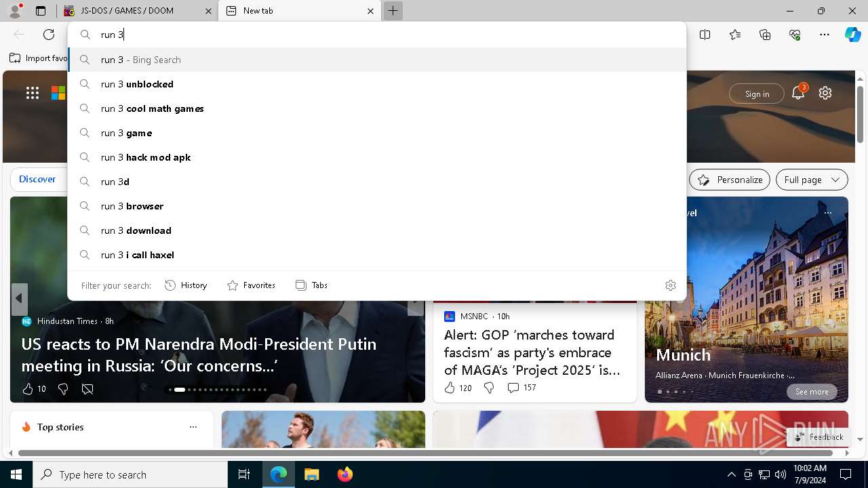The image size is (868, 488).
Task: Select suggestion run 3 hack mod apk
Action: (x=377, y=157)
